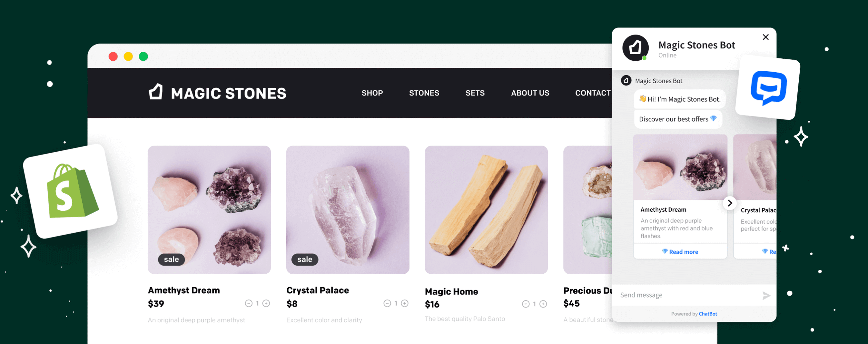The height and width of the screenshot is (344, 868).
Task: Follow the ChatBot powered-by link
Action: [708, 314]
